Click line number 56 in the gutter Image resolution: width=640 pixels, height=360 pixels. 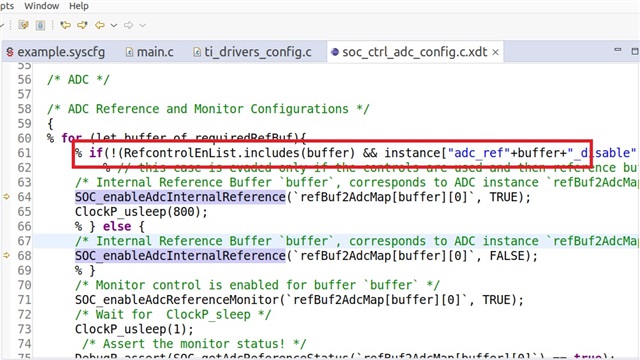tap(24, 80)
